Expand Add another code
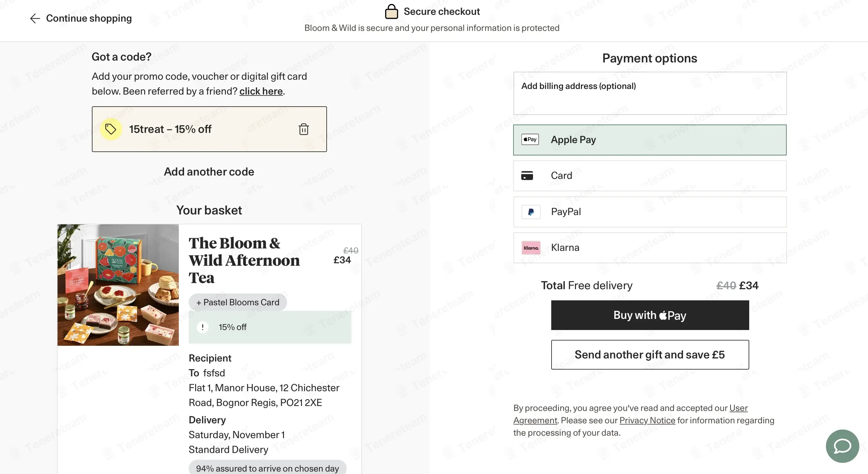Viewport: 868px width, 474px height. pos(209,172)
